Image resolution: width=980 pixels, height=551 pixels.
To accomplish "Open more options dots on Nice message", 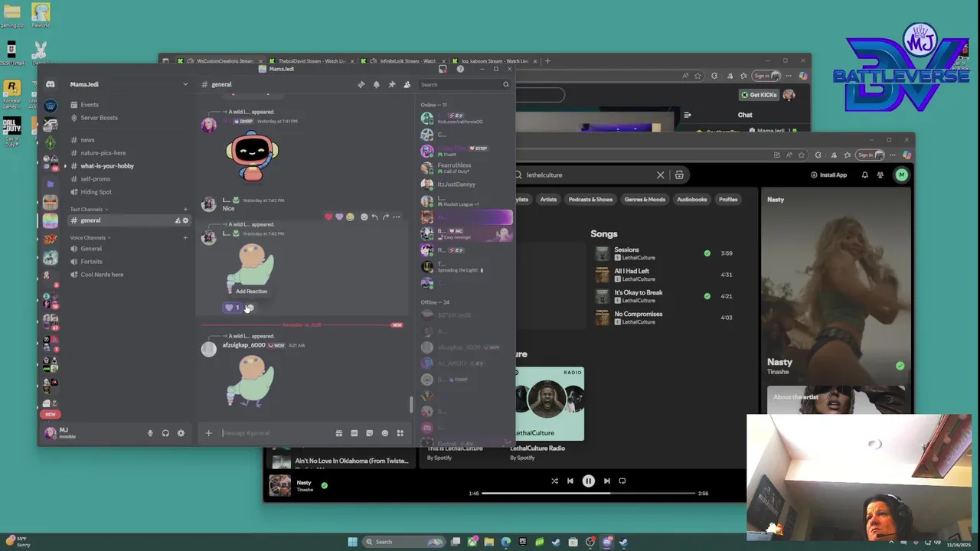I will [x=396, y=217].
